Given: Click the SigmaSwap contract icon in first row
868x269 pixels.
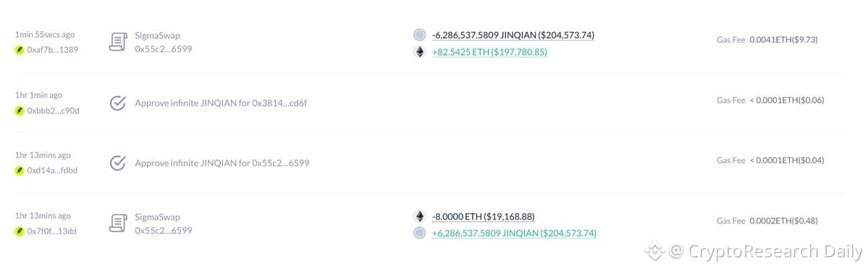Looking at the screenshot, I should [118, 41].
